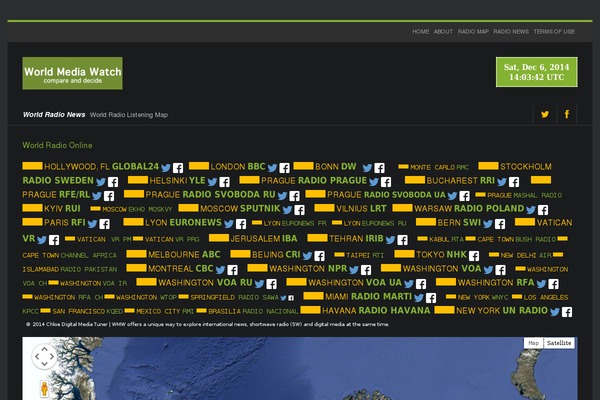Open Facebook icon for Lyon Euronews
The width and height of the screenshot is (600, 400).
(x=241, y=224)
